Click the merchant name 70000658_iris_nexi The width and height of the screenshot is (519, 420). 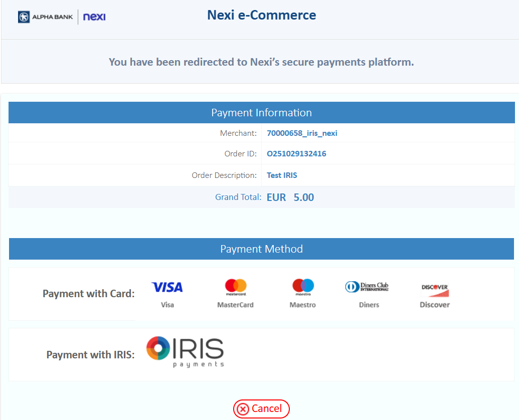tap(302, 133)
